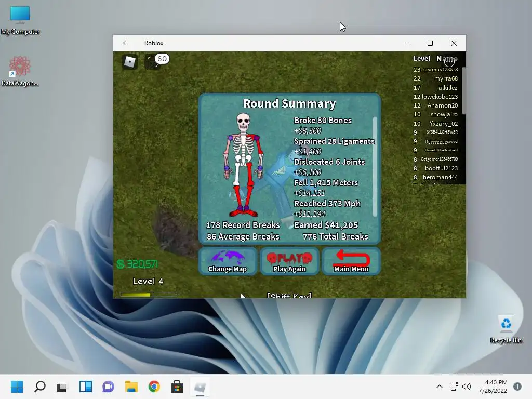Minimize the Roblox window
The width and height of the screenshot is (532, 399).
(406, 43)
